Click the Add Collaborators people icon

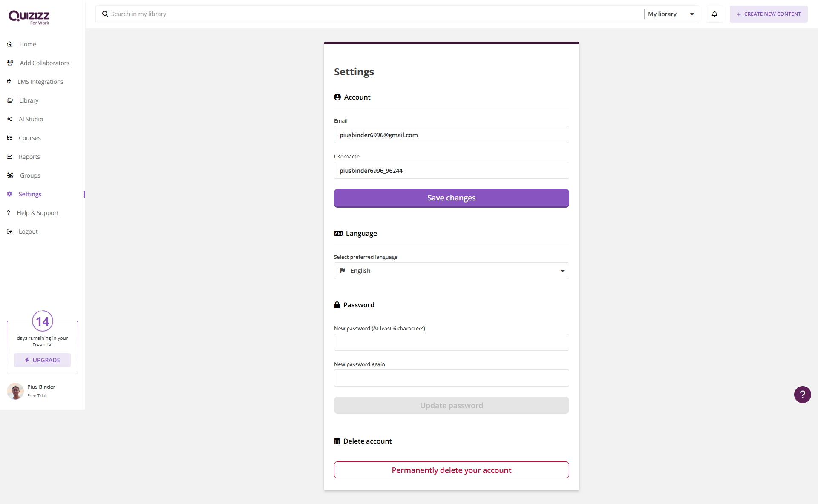[x=10, y=63]
